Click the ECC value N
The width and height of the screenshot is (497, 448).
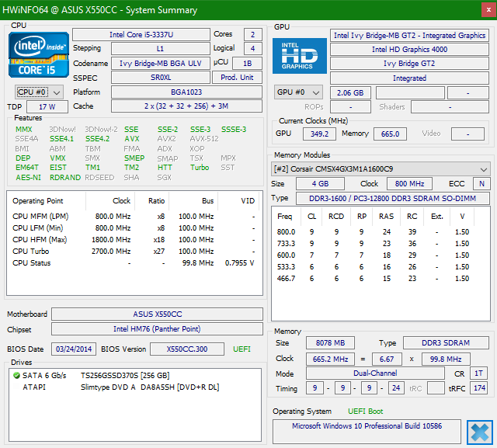481,184
